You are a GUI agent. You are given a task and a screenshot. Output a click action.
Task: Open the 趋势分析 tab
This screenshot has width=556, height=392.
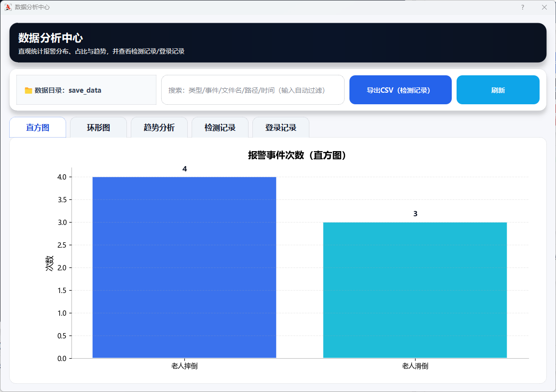pyautogui.click(x=159, y=128)
